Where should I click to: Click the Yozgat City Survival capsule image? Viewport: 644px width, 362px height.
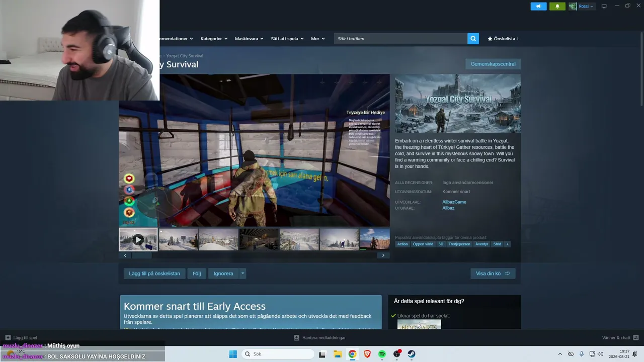click(458, 104)
